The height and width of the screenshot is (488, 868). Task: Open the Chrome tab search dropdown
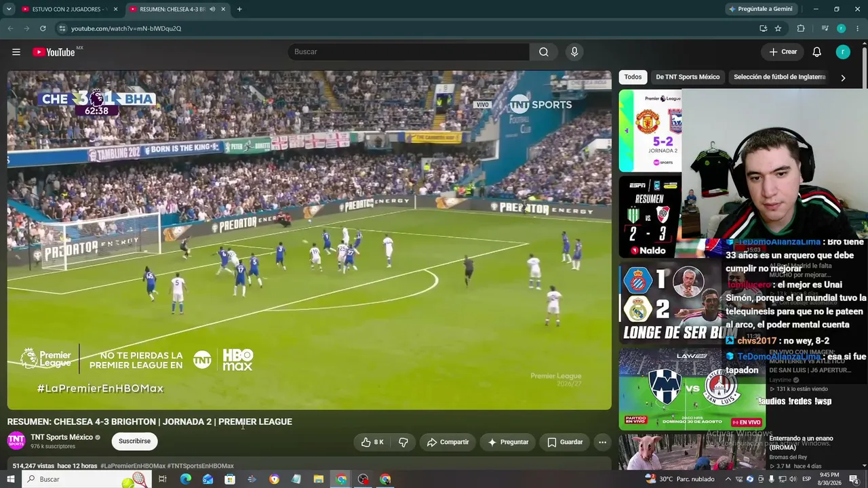pyautogui.click(x=9, y=9)
